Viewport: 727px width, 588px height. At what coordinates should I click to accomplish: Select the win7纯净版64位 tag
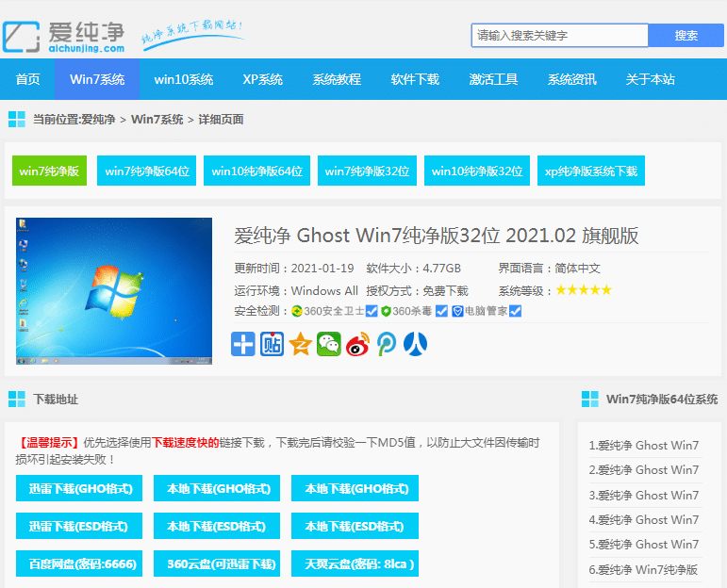146,171
